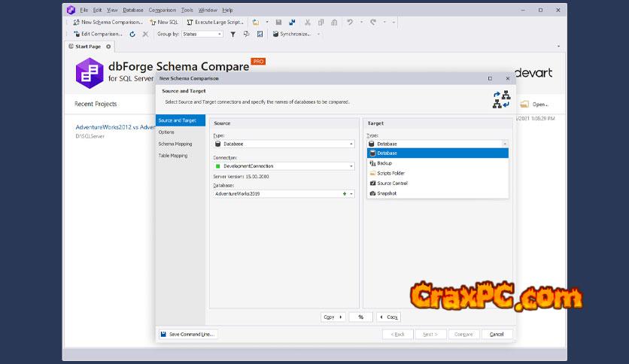The height and width of the screenshot is (364, 629).
Task: Click the Copy toolbar icon
Action: point(321,23)
